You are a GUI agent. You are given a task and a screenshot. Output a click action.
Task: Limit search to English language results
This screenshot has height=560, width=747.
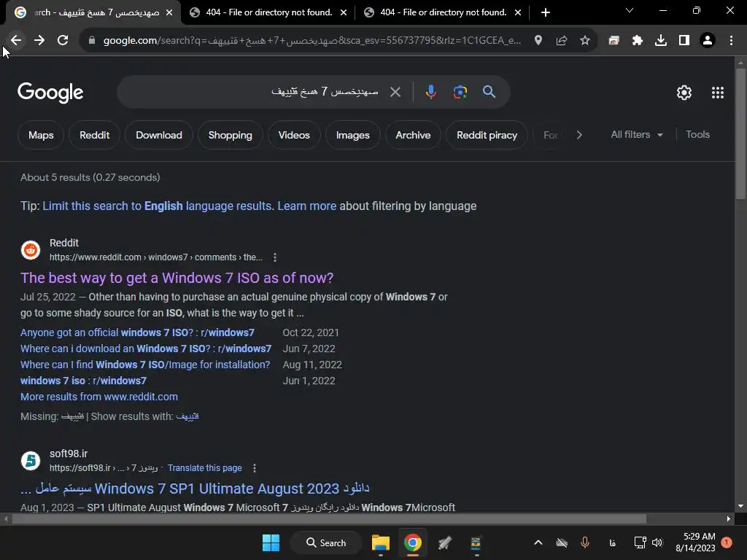coord(157,206)
